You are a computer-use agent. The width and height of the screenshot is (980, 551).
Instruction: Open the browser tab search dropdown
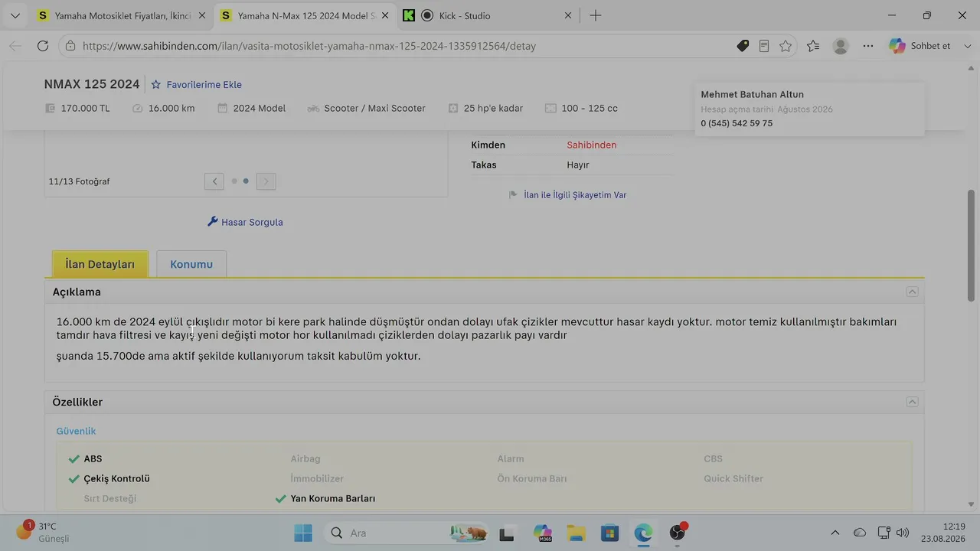15,15
